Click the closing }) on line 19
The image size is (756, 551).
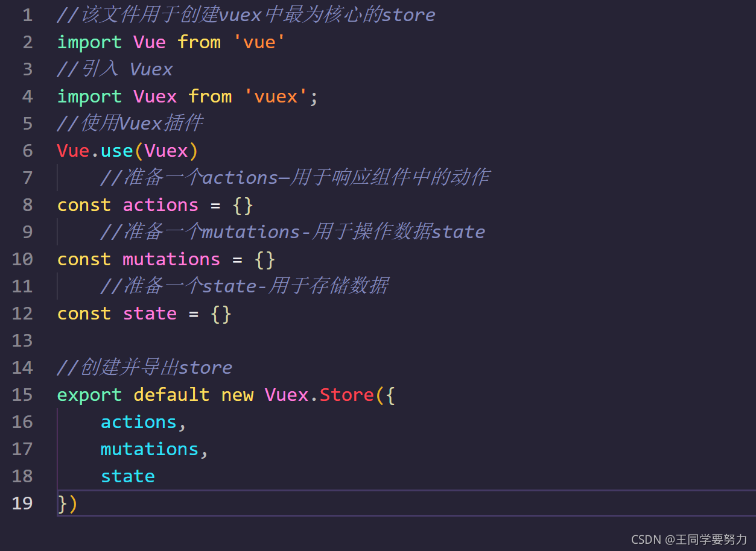point(68,503)
